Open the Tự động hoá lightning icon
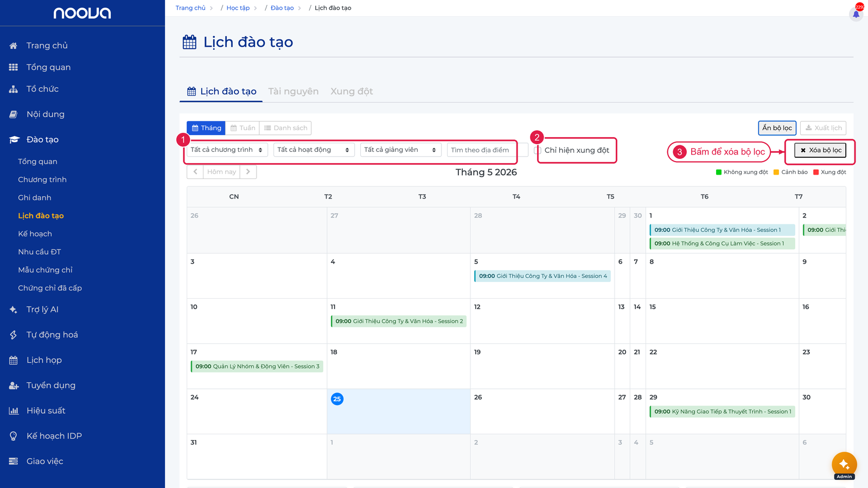 coord(14,335)
